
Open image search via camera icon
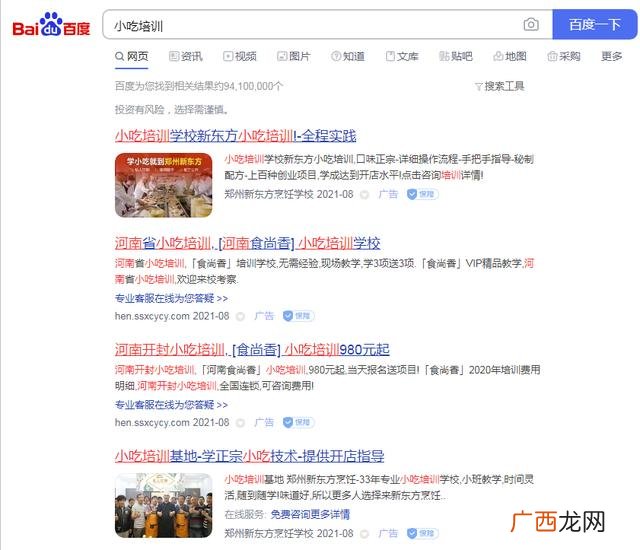(x=531, y=24)
